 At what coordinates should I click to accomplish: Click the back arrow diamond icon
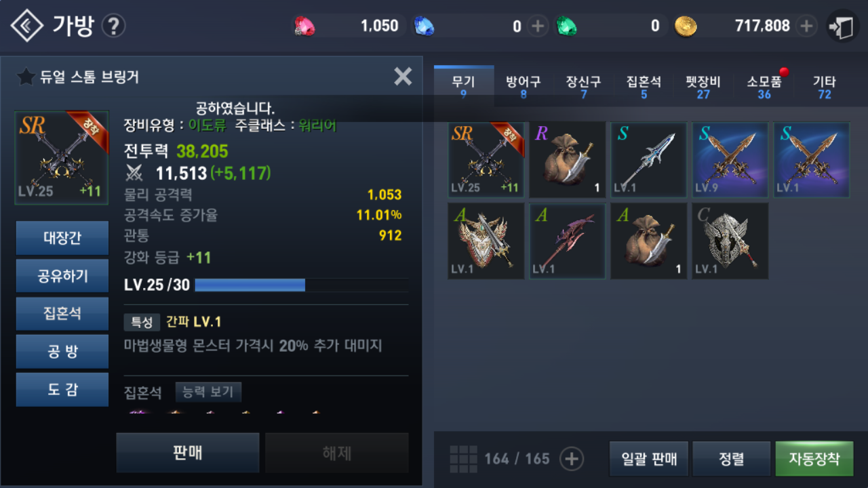[x=27, y=26]
